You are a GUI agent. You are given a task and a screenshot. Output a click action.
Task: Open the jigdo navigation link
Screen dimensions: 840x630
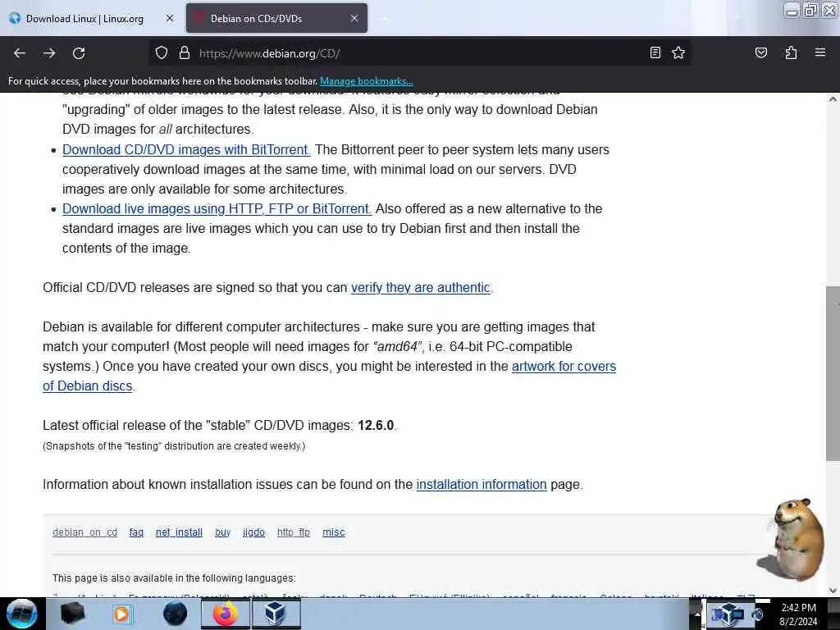click(254, 532)
